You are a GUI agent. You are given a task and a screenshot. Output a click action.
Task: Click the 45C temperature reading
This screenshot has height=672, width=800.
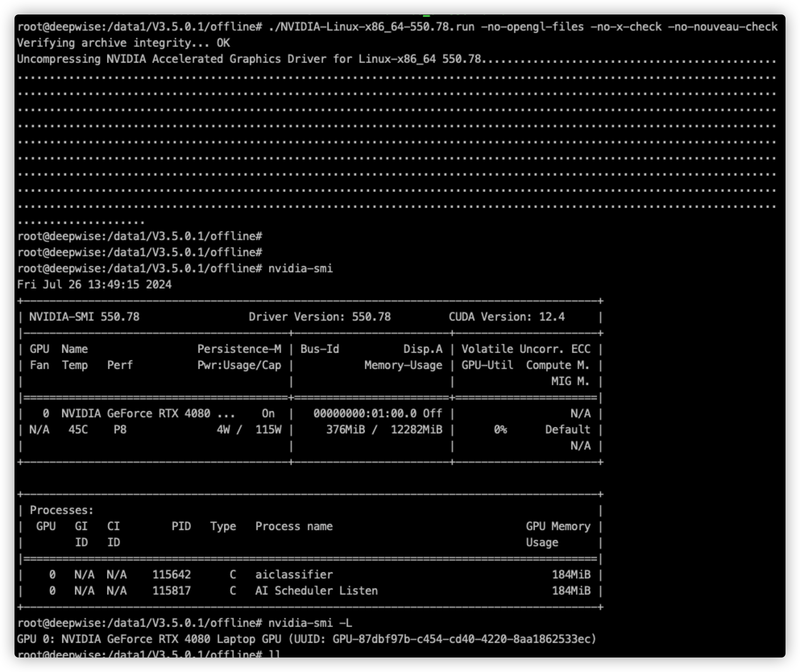coord(78,429)
